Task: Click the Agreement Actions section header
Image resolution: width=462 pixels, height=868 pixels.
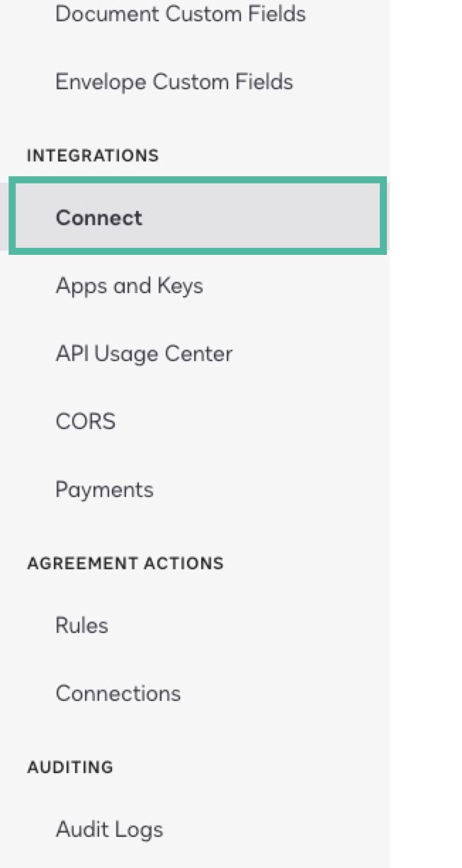Action: point(125,564)
